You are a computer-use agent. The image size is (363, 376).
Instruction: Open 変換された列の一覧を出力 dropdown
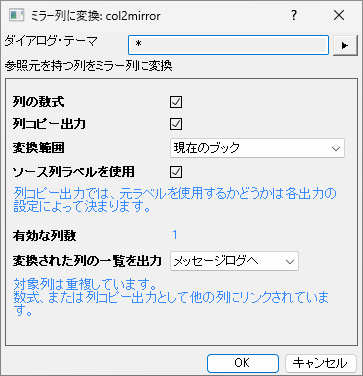tap(234, 261)
